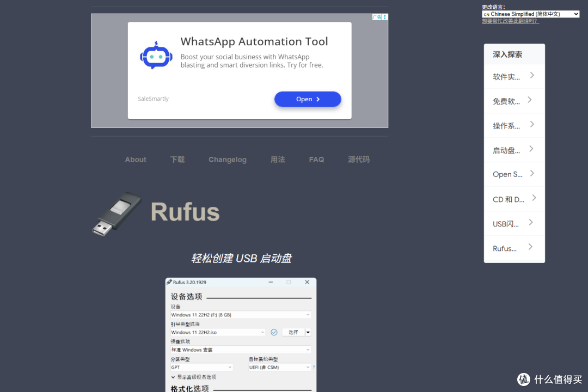This screenshot has width=588, height=392.
Task: Click the WhatsApp Automation Tool ad title
Action: 254,41
